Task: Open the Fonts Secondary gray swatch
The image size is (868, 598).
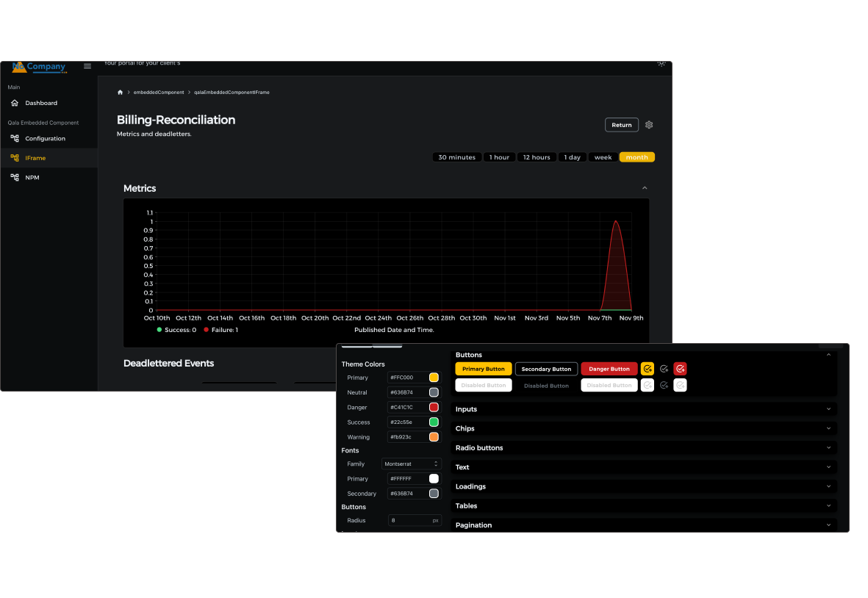Action: click(434, 494)
